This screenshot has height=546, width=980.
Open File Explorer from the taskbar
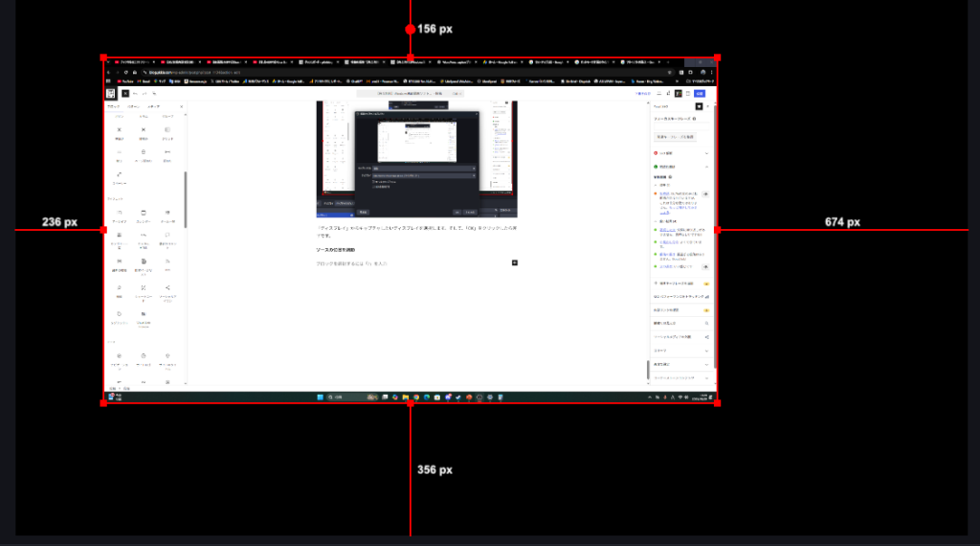click(406, 398)
